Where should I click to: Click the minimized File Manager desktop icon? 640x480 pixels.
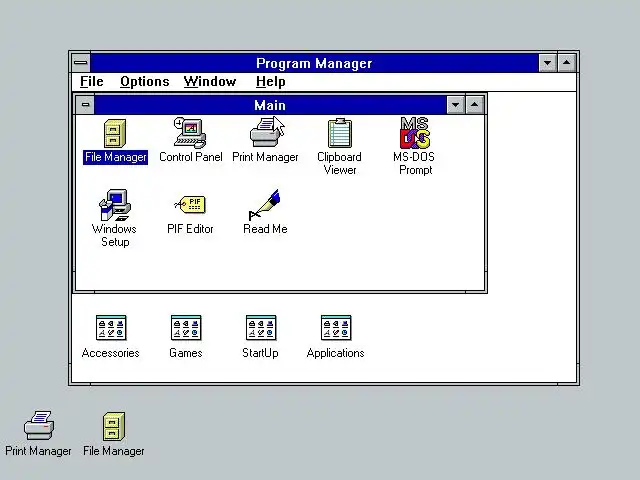[114, 426]
